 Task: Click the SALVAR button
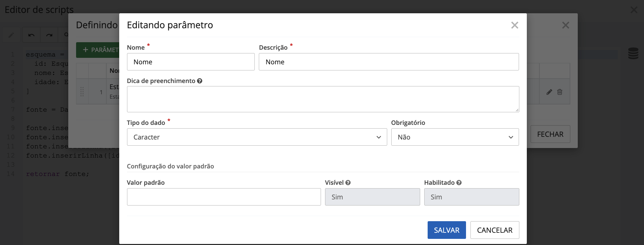[x=447, y=230]
